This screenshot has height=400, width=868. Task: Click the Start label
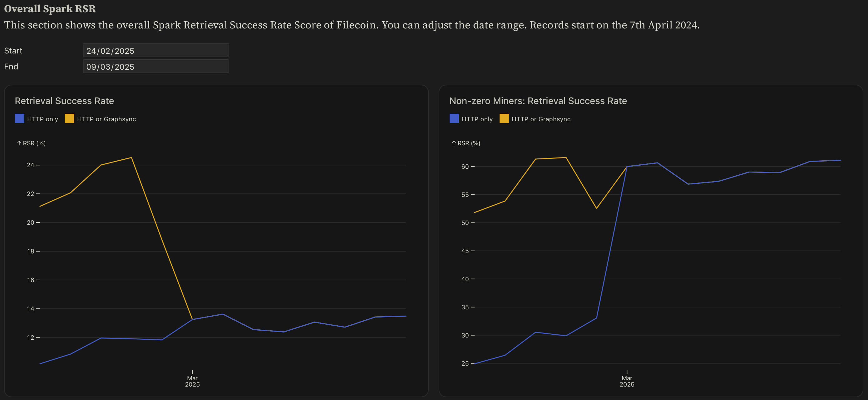[x=13, y=51]
